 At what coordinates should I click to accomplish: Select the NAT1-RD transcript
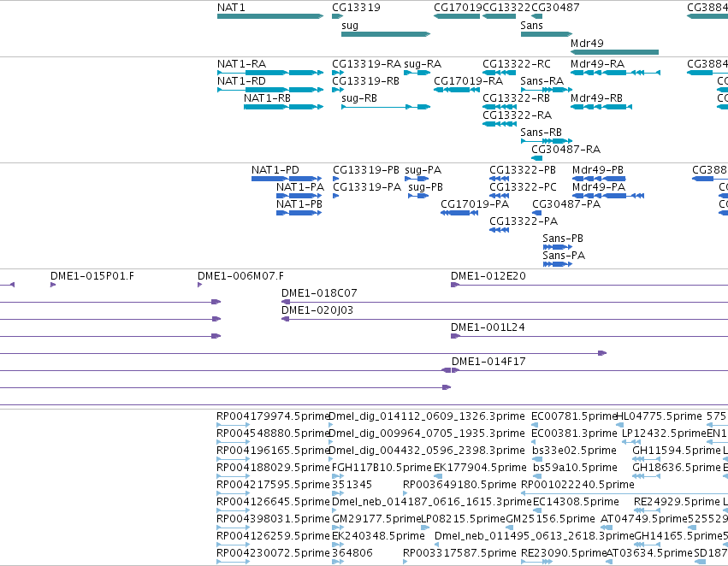coord(270,90)
